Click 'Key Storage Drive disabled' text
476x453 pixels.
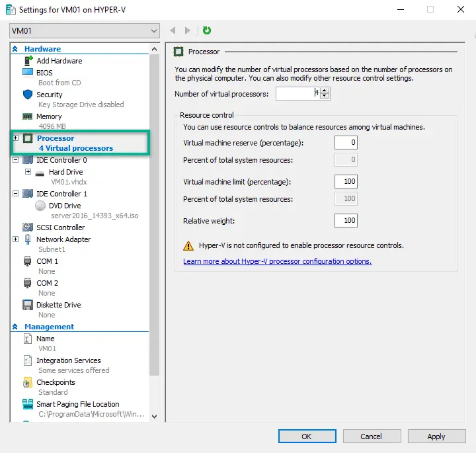[81, 104]
